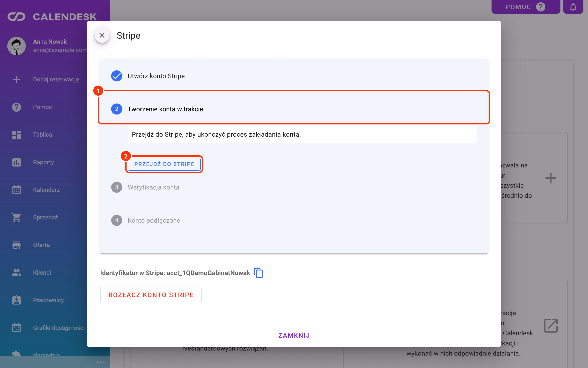
Task: Click the Stripe dialog title
Action: tap(129, 35)
